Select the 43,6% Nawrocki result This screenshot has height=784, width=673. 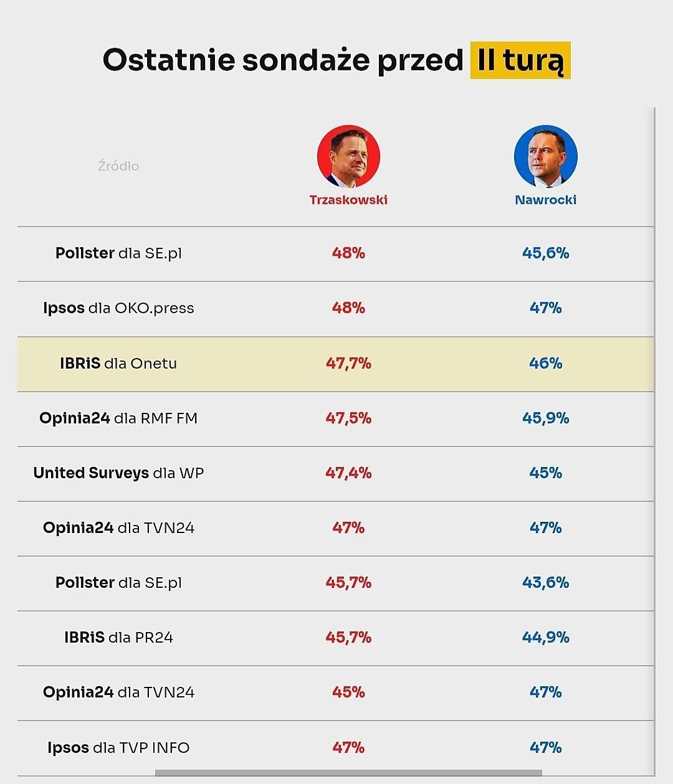545,583
